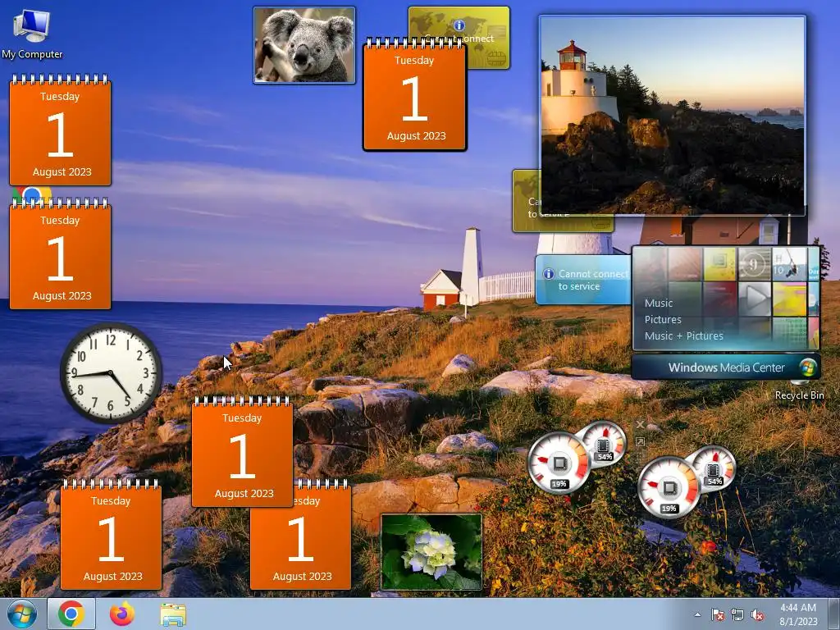Click the large lighthouse Slide Show gadget
840x630 pixels.
click(x=673, y=115)
